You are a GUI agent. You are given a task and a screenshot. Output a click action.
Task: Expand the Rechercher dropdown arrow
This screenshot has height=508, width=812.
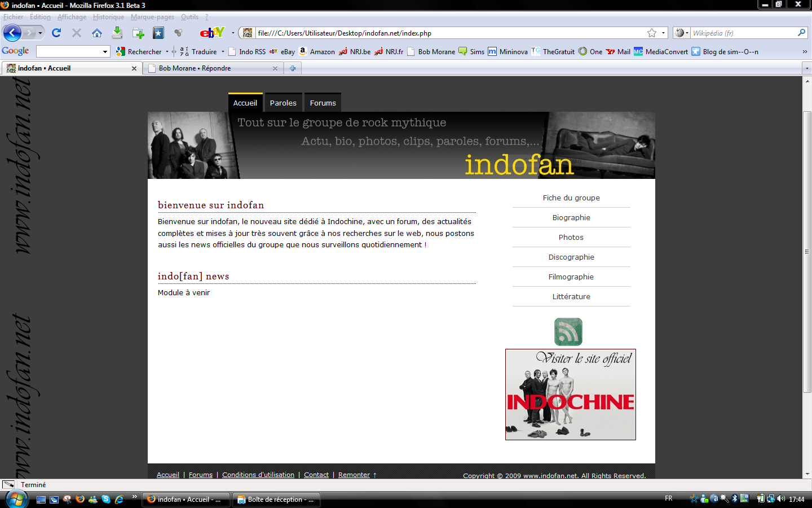click(167, 51)
